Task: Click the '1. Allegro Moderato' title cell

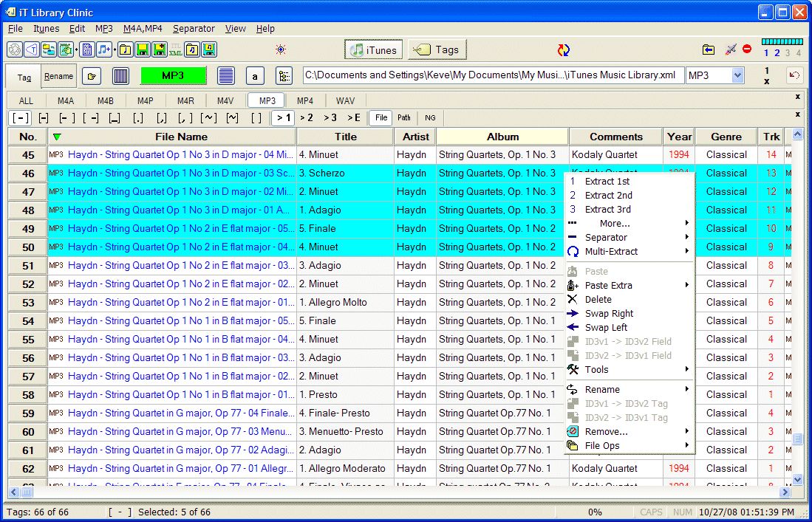Action: (x=345, y=469)
